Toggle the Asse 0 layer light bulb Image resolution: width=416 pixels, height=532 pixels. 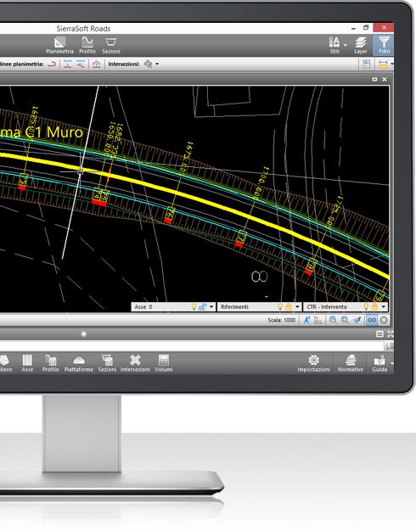(x=194, y=306)
